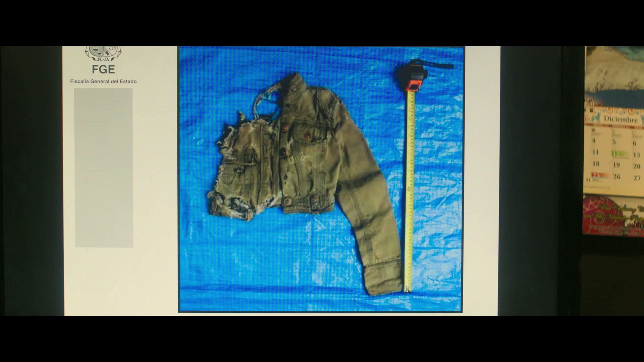
Task: Click the jacket chest pocket button
Action: pyautogui.click(x=307, y=135)
